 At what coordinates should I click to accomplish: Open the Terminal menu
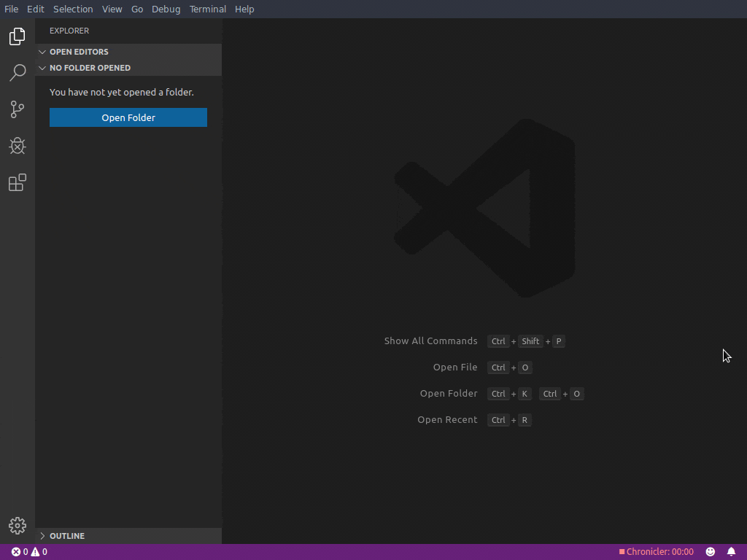pyautogui.click(x=207, y=9)
